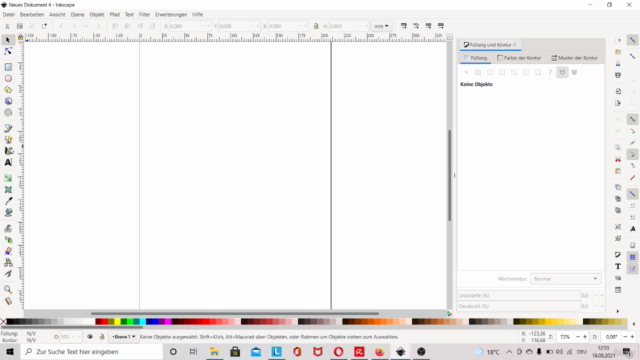Select the Paint bucket tool
640x360 pixels.
coord(8,213)
